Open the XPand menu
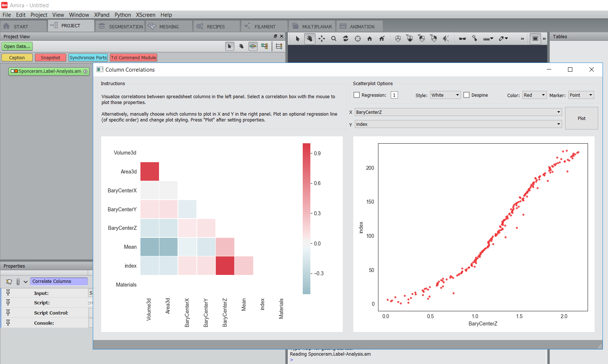 pyautogui.click(x=102, y=15)
